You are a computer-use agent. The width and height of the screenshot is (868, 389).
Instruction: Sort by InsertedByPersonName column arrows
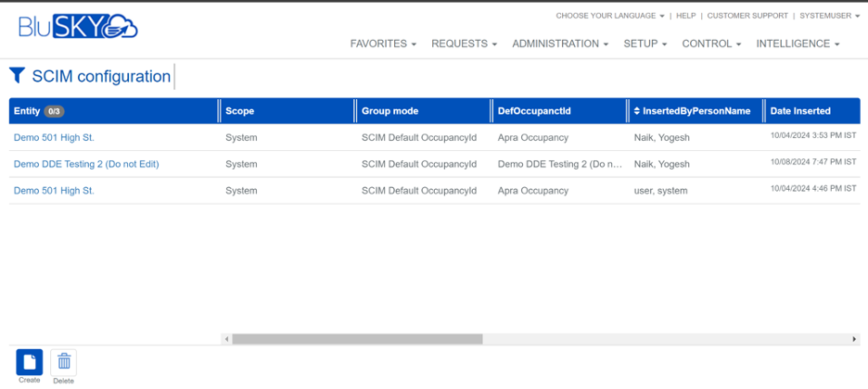pos(637,111)
